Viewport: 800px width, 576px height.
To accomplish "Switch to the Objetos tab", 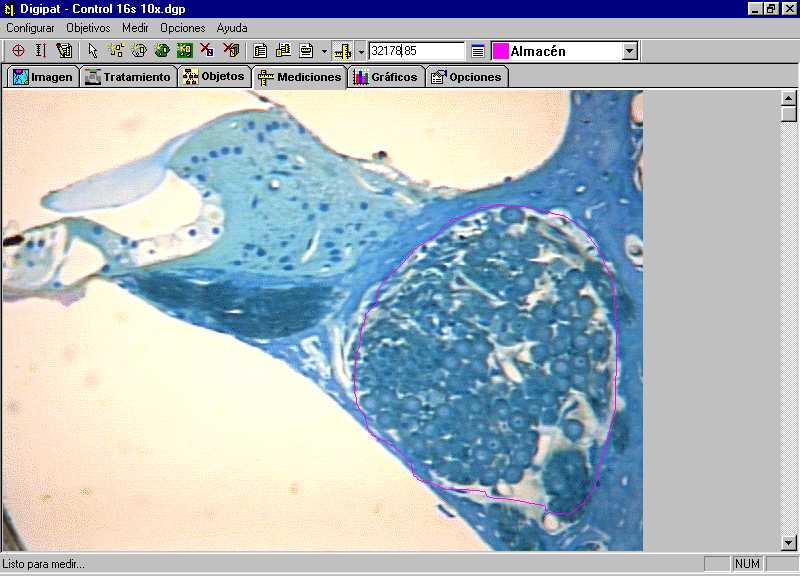I will click(x=214, y=77).
